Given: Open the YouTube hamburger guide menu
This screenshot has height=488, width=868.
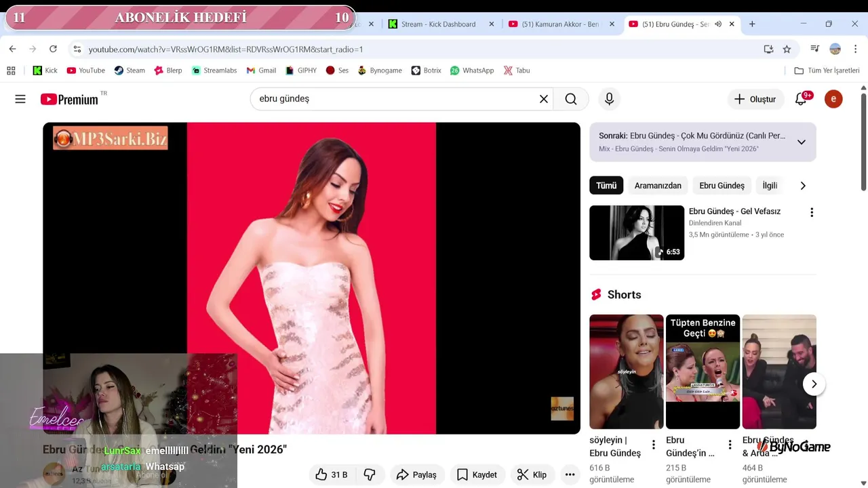Looking at the screenshot, I should coord(20,99).
